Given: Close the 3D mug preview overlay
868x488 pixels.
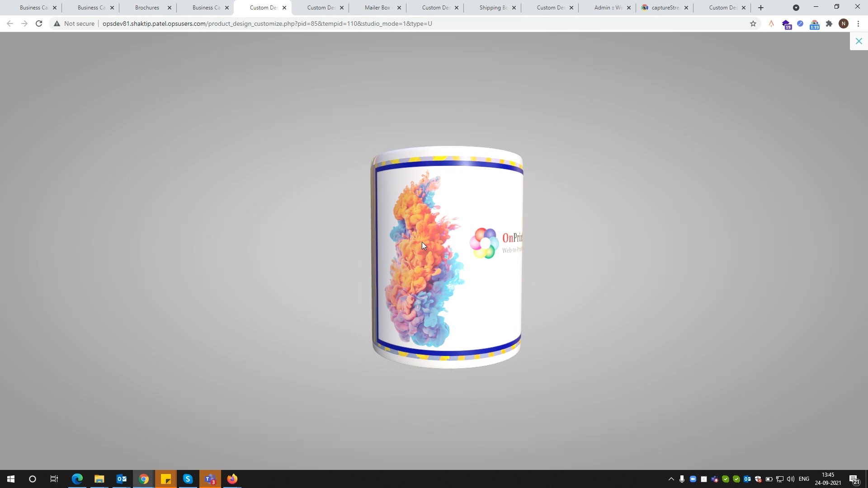Looking at the screenshot, I should [x=859, y=41].
